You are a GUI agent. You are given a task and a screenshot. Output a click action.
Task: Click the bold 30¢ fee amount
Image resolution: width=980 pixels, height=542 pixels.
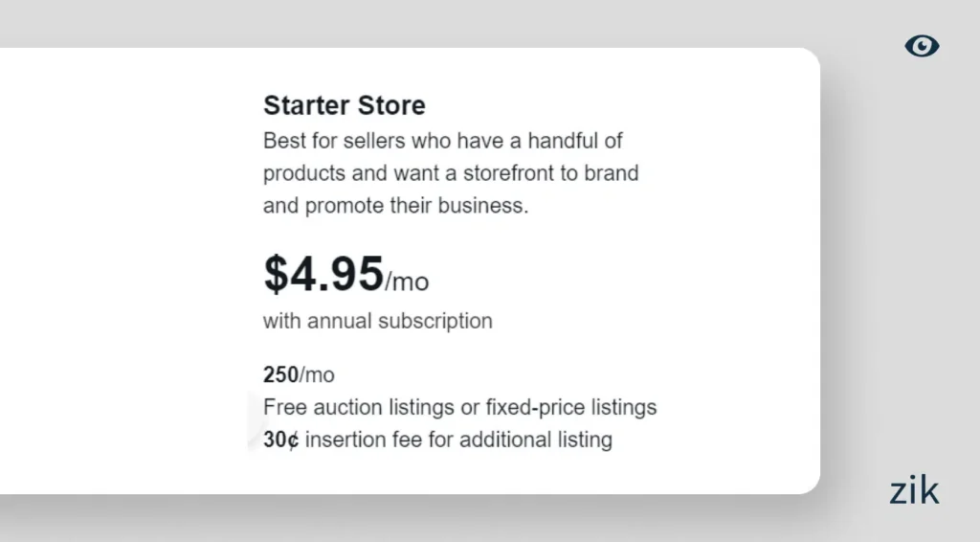coord(281,440)
